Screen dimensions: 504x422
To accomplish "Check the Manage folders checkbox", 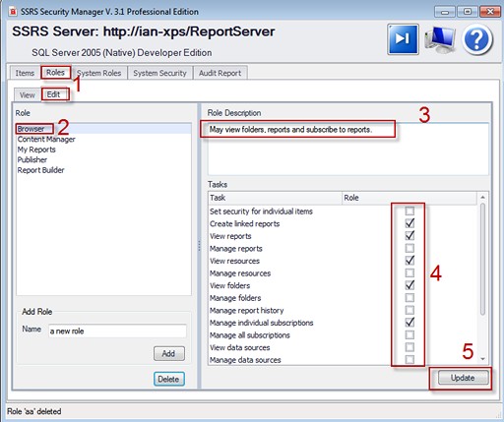I will tap(409, 298).
